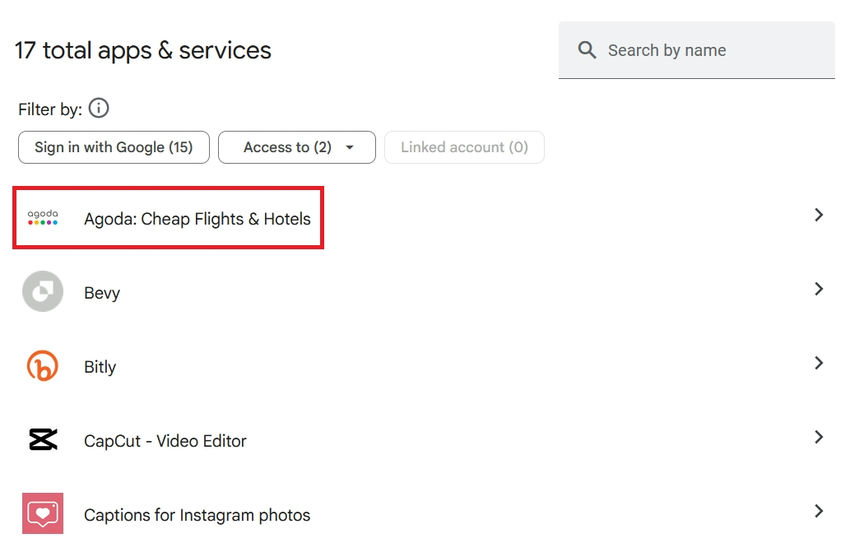Open CapCut - Video Editor details
The height and width of the screenshot is (543, 850).
165,441
